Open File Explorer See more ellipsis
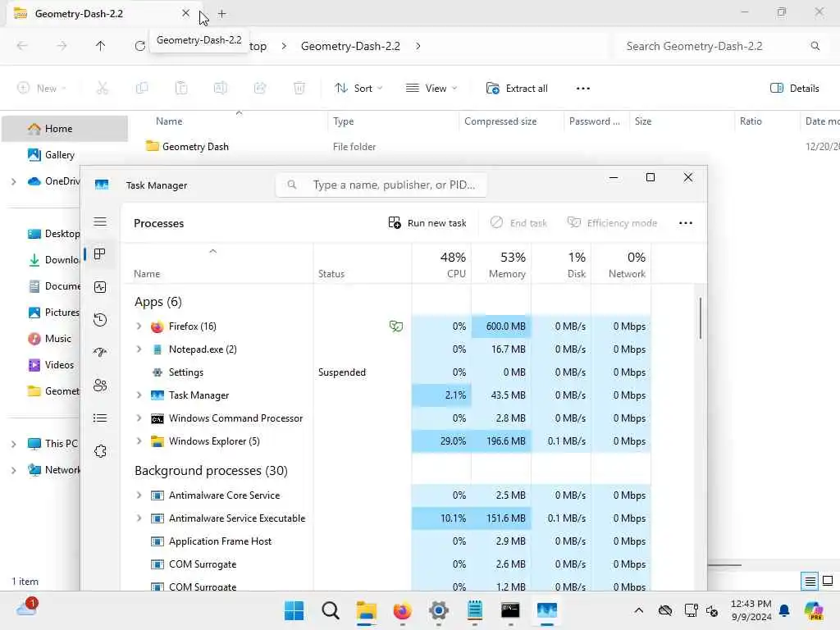840x630 pixels. coord(583,89)
